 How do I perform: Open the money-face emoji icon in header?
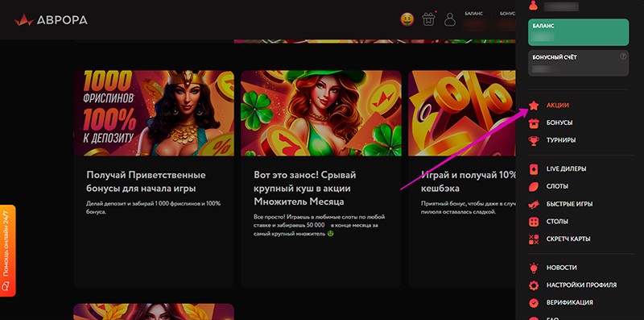point(407,19)
